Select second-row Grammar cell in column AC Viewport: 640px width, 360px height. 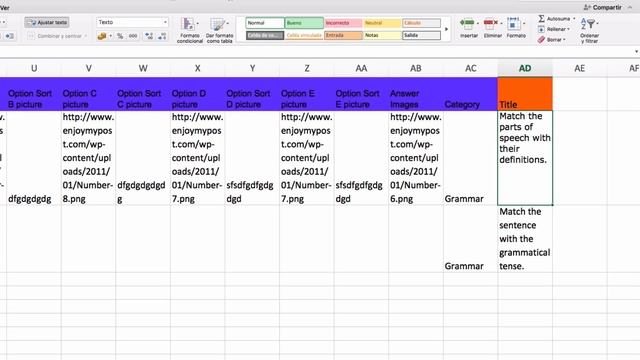pos(470,239)
